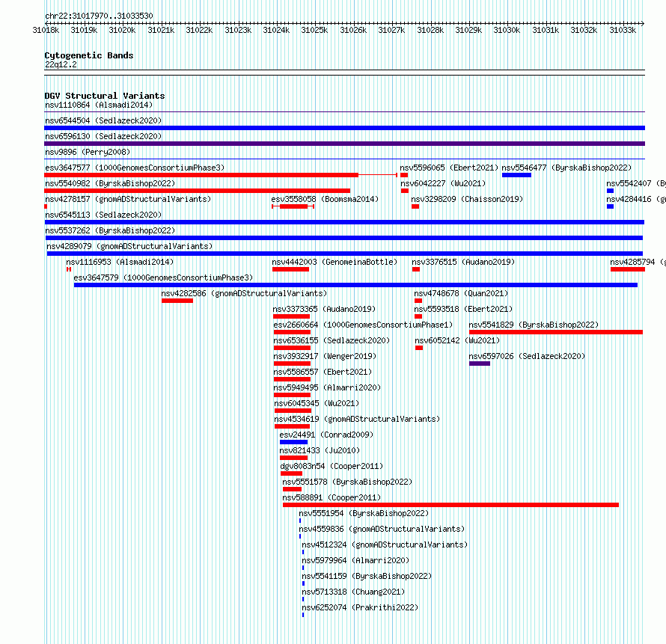This screenshot has width=666, height=644.
Task: Click the nsv5537262 (ByrskaBishop2022) blue bar
Action: click(343, 238)
